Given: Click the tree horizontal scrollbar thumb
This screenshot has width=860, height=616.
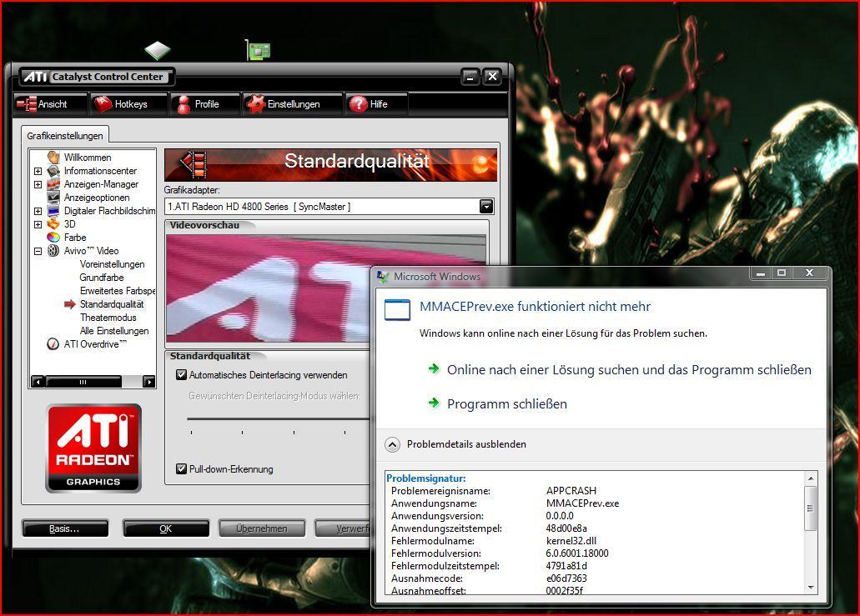Looking at the screenshot, I should (x=83, y=382).
